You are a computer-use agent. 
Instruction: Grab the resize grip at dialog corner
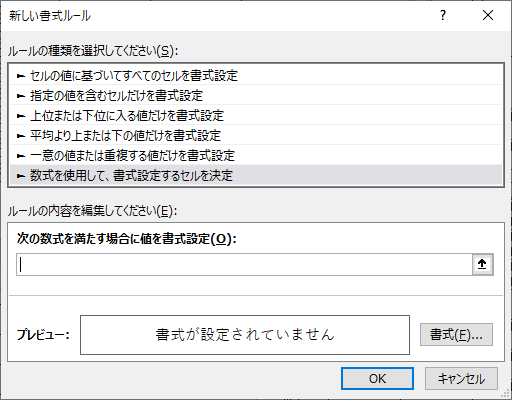point(506,394)
